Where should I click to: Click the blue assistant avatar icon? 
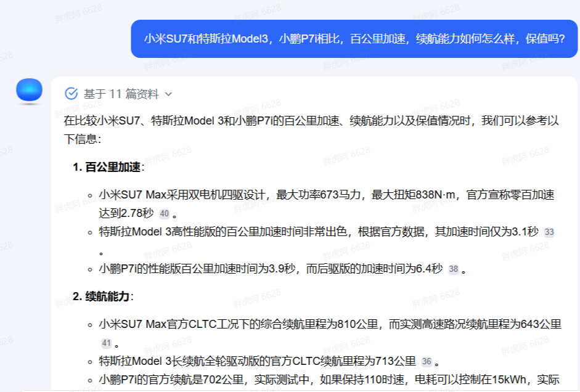29,90
